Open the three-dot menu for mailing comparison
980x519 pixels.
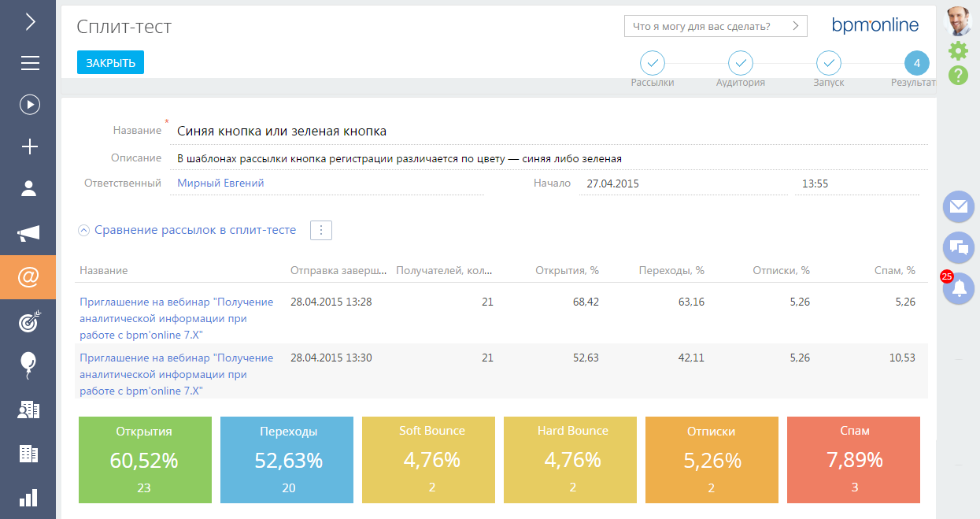[x=321, y=230]
